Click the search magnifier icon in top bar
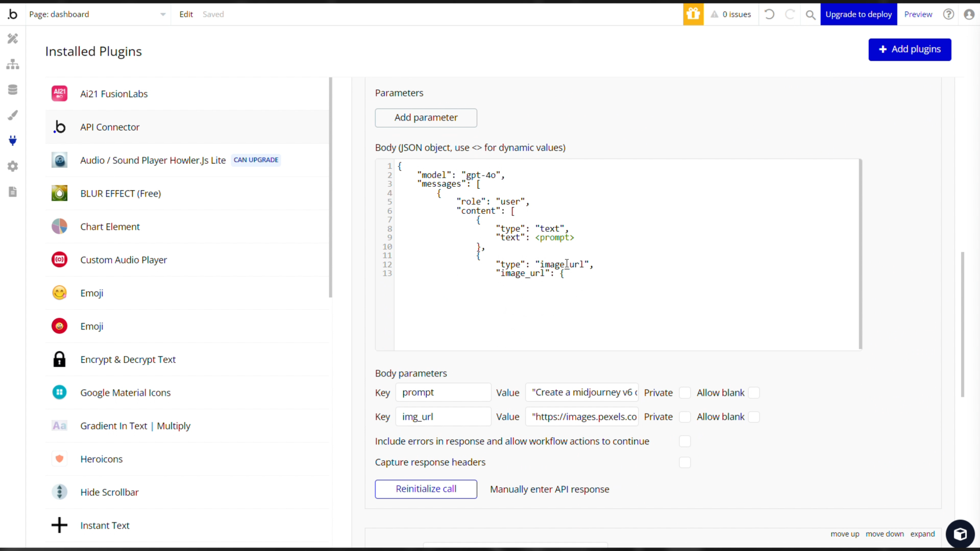This screenshot has height=551, width=980. tap(810, 14)
